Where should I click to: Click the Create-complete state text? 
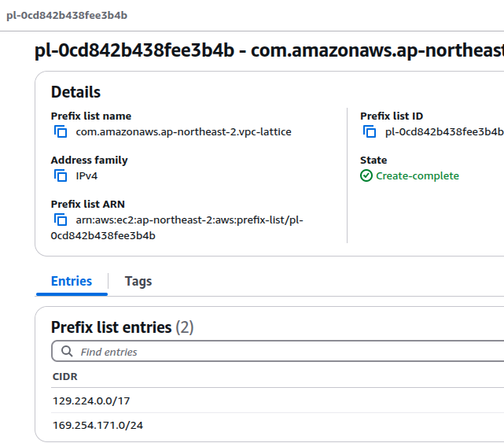(418, 176)
